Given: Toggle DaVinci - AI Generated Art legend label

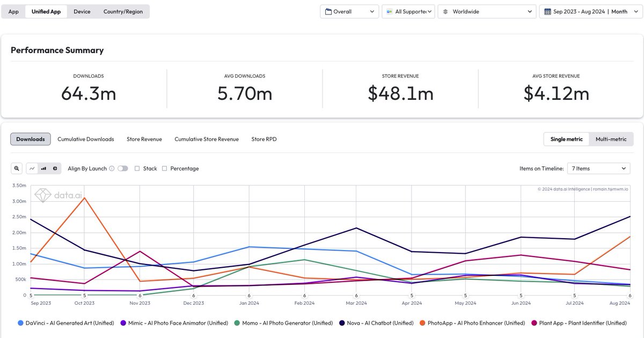Looking at the screenshot, I should click(x=70, y=323).
